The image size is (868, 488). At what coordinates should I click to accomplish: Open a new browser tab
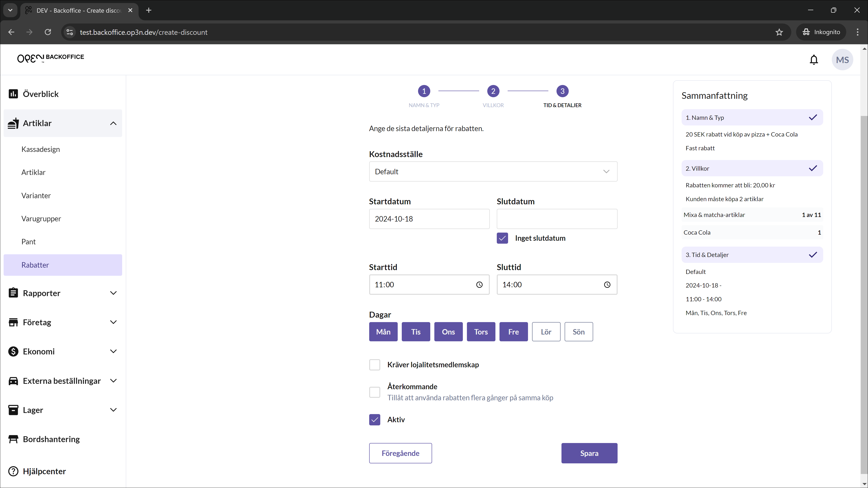(149, 10)
